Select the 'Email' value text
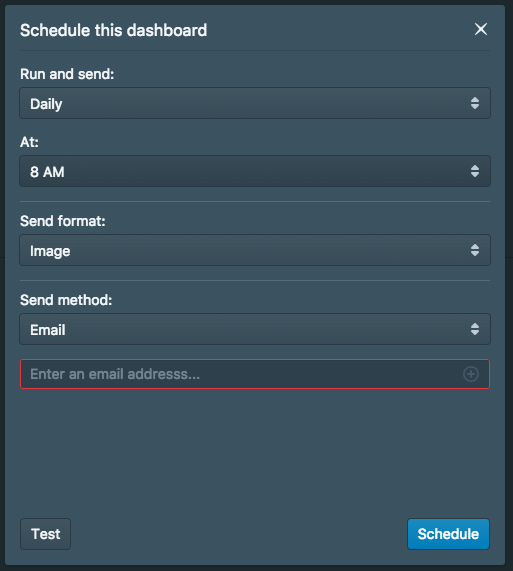 tap(48, 330)
